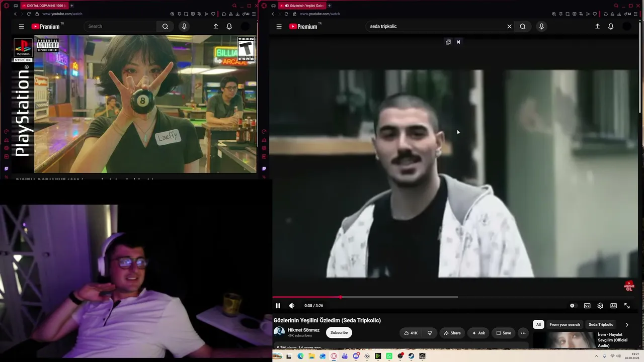The height and width of the screenshot is (362, 644).
Task: Go back in the right browser window
Action: (x=273, y=14)
